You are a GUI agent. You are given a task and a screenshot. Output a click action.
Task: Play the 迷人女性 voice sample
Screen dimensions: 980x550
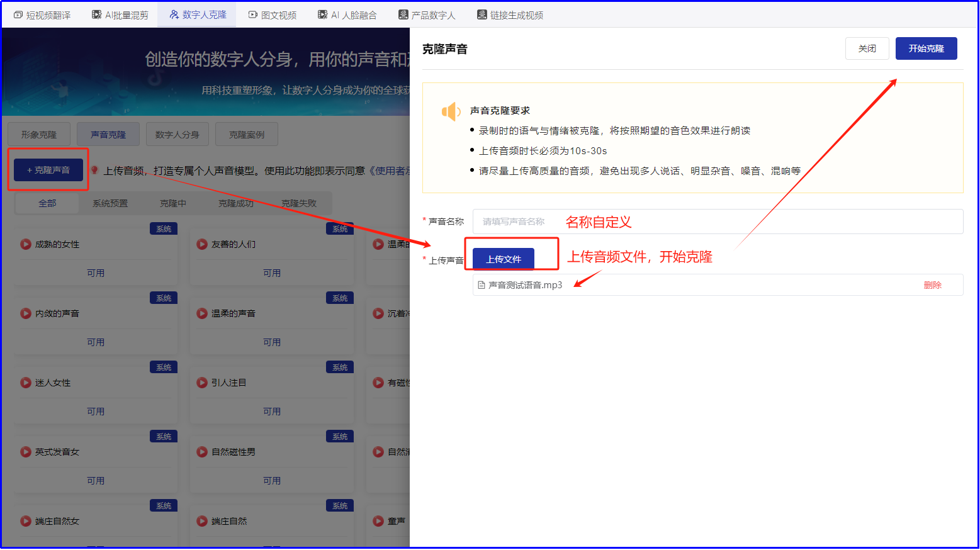[26, 383]
